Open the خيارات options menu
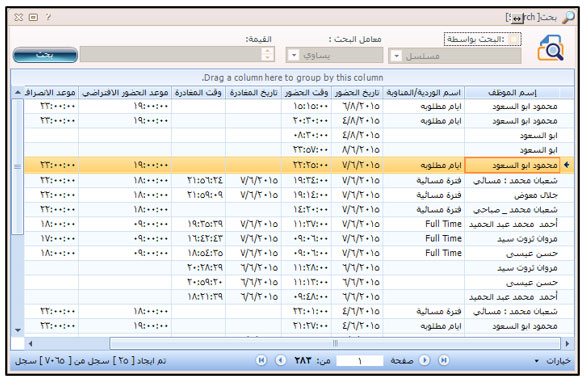585x383 pixels. coord(553,361)
